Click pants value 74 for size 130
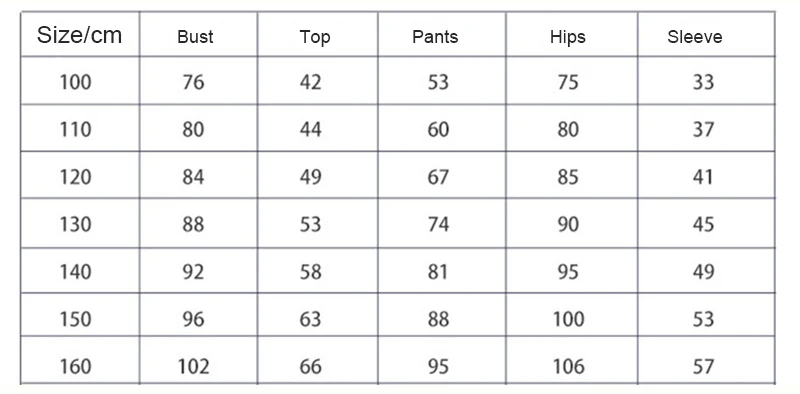800x394 pixels. [x=438, y=224]
